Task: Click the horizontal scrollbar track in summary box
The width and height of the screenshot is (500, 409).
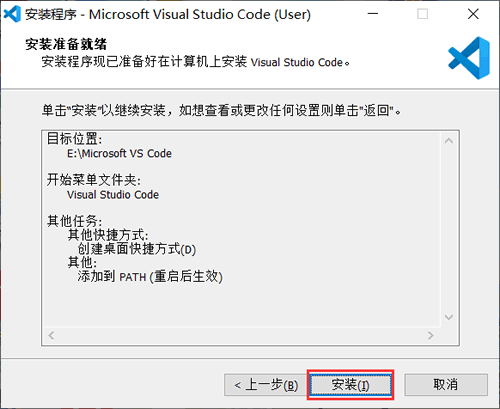Action: [241, 335]
